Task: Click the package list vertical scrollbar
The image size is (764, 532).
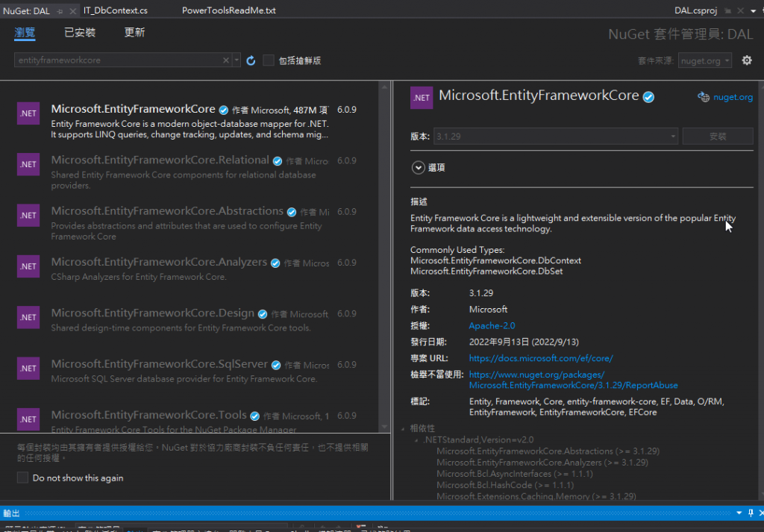Action: pyautogui.click(x=384, y=256)
